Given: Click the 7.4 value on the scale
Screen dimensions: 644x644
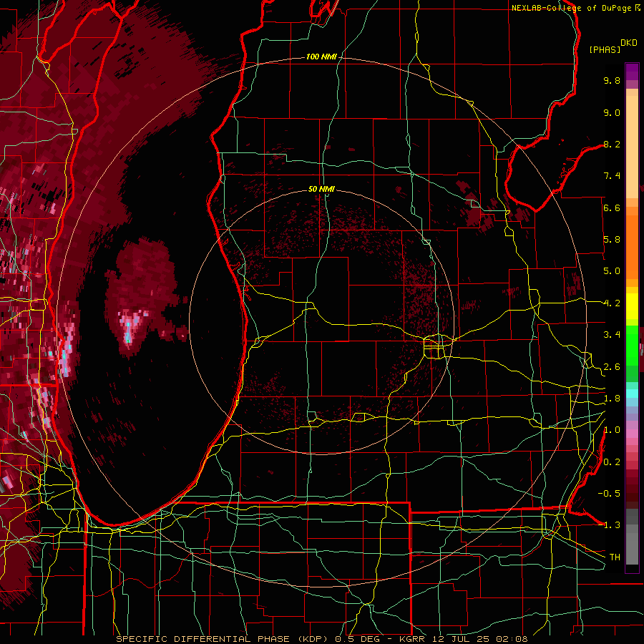Looking at the screenshot, I should [612, 176].
